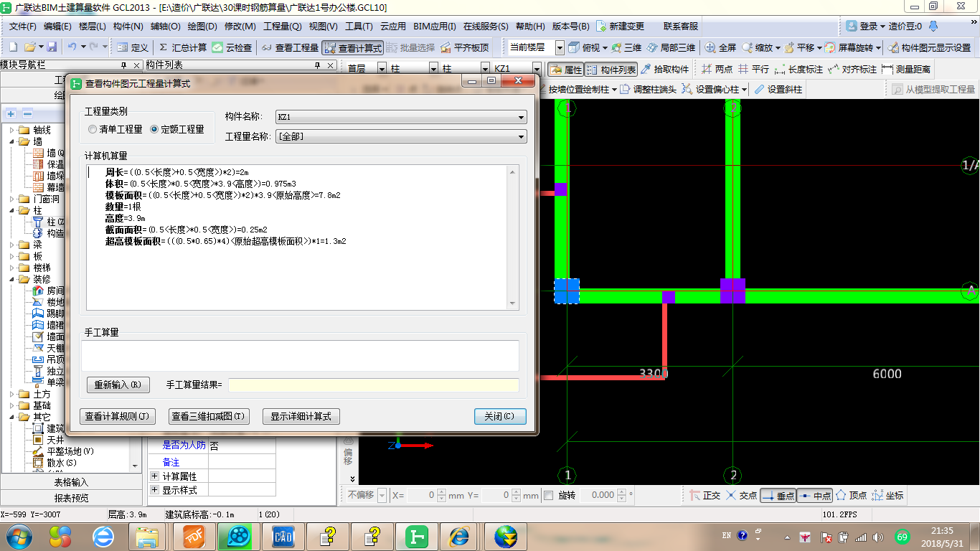This screenshot has width=980, height=551.
Task: Toggle 坐标 coordinate snap
Action: tap(887, 496)
